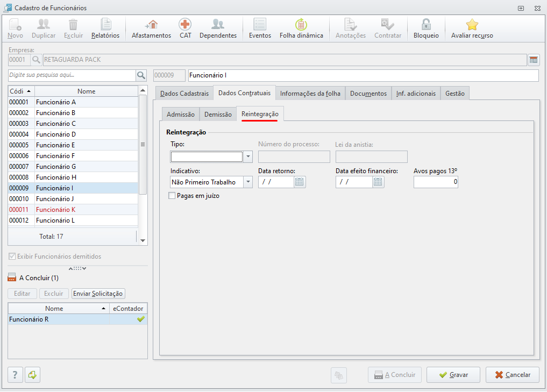Image resolution: width=547 pixels, height=392 pixels.
Task: Toggle Exibir Funcionários demitidos checkbox
Action: click(12, 256)
